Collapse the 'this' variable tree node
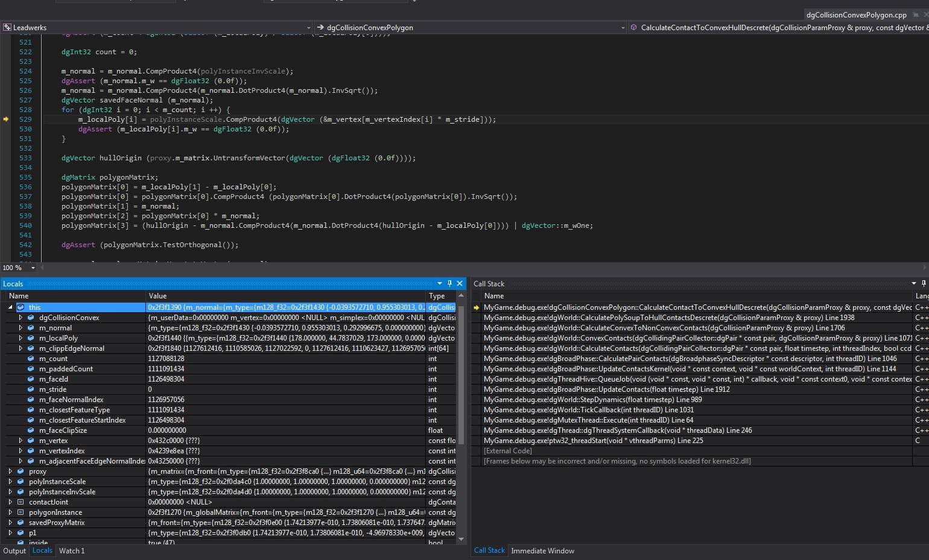Screen dimensions: 929x560 (10, 307)
